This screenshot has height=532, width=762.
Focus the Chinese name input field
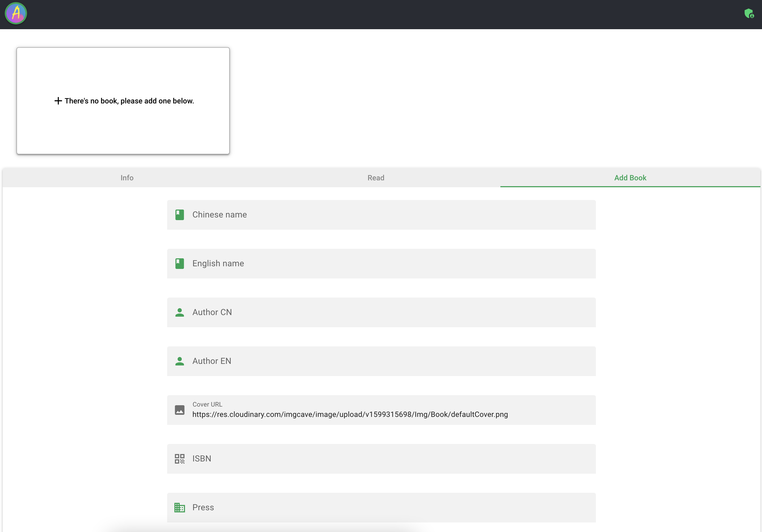365,215
